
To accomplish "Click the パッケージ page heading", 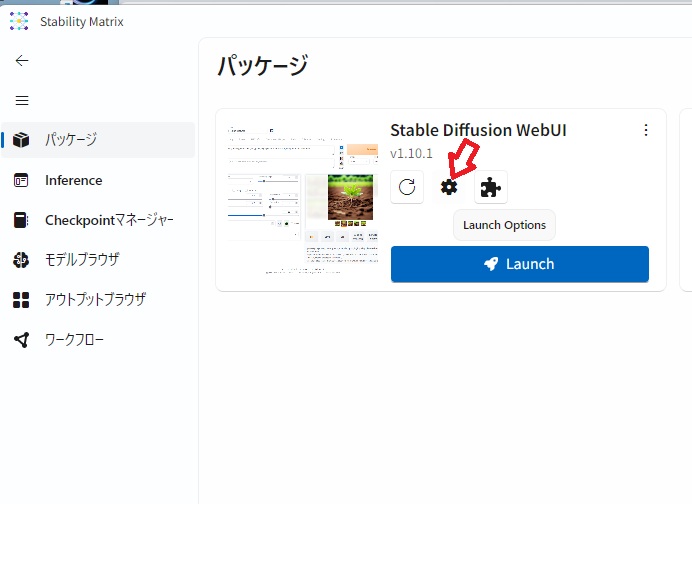I will click(x=262, y=66).
